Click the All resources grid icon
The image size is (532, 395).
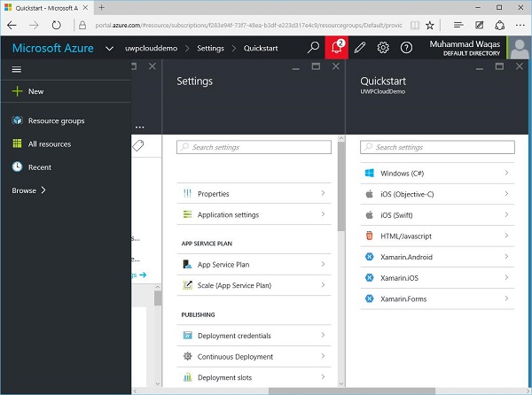(x=18, y=143)
